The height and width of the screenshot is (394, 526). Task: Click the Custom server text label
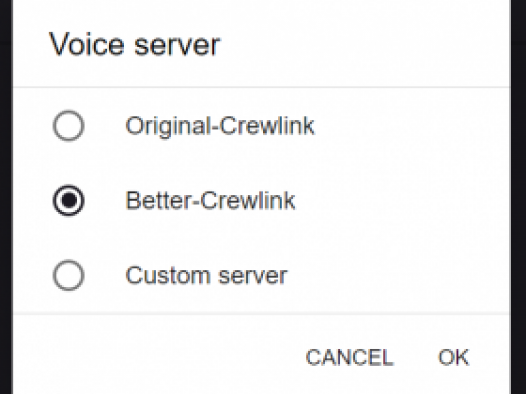[x=206, y=276]
